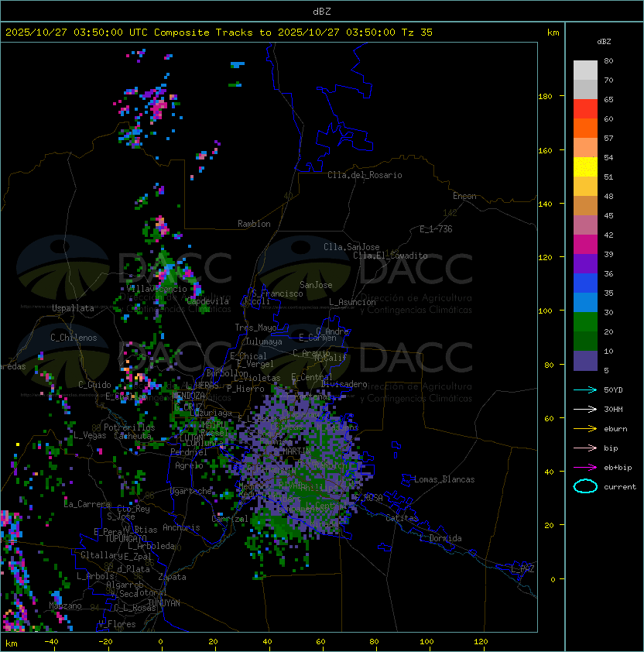Click the 'Clla.SanJose' map label
644x652 pixels.
click(351, 247)
